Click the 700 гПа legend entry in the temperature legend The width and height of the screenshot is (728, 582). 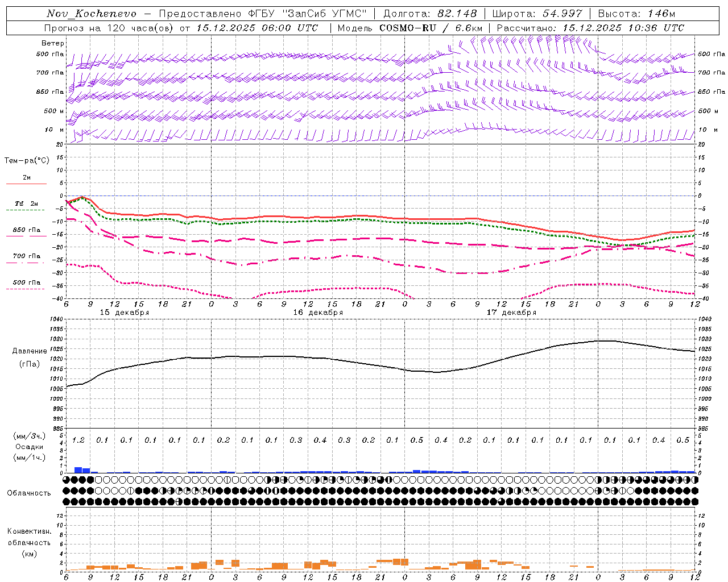(x=27, y=256)
